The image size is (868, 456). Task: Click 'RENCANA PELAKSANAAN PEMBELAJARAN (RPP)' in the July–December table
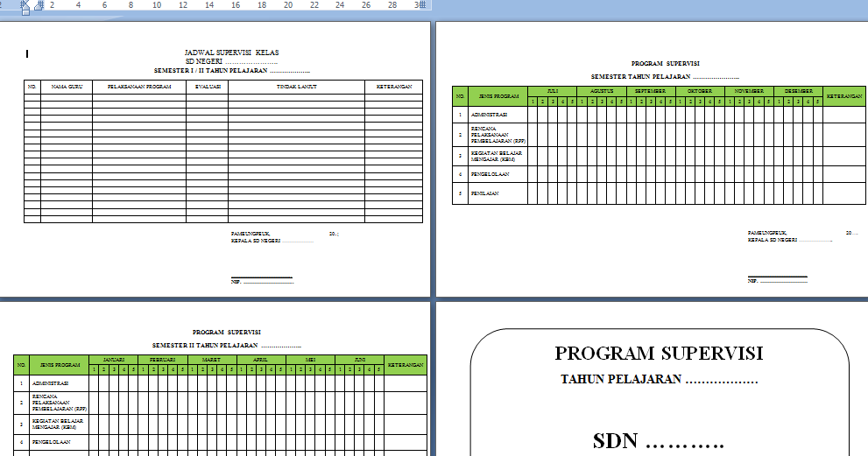coord(498,135)
